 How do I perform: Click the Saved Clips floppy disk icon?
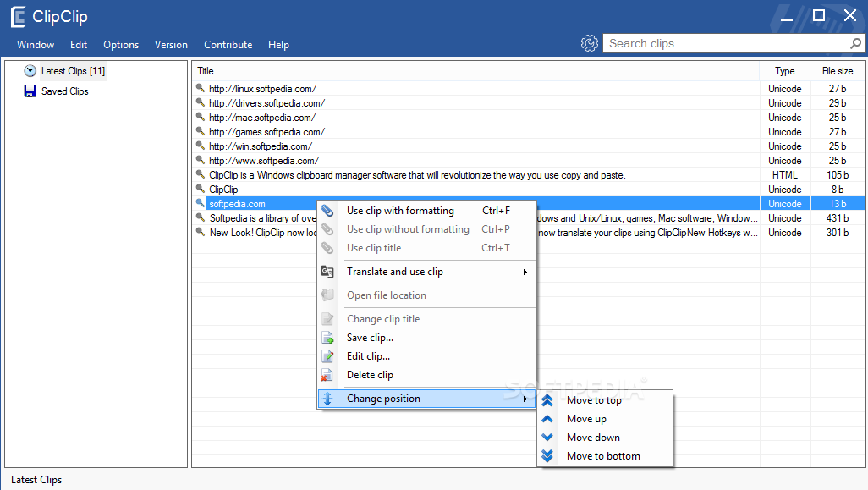pos(30,91)
